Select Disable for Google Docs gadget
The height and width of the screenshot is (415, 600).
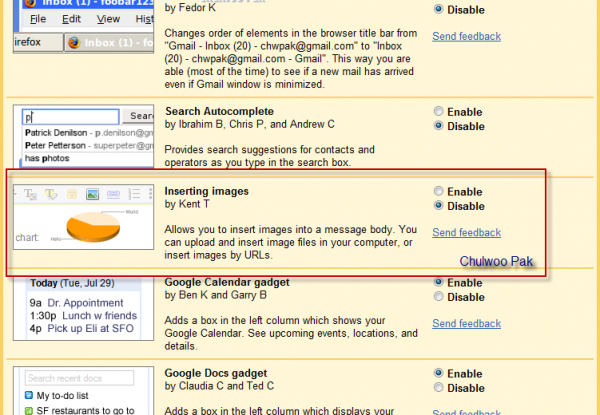(x=438, y=388)
